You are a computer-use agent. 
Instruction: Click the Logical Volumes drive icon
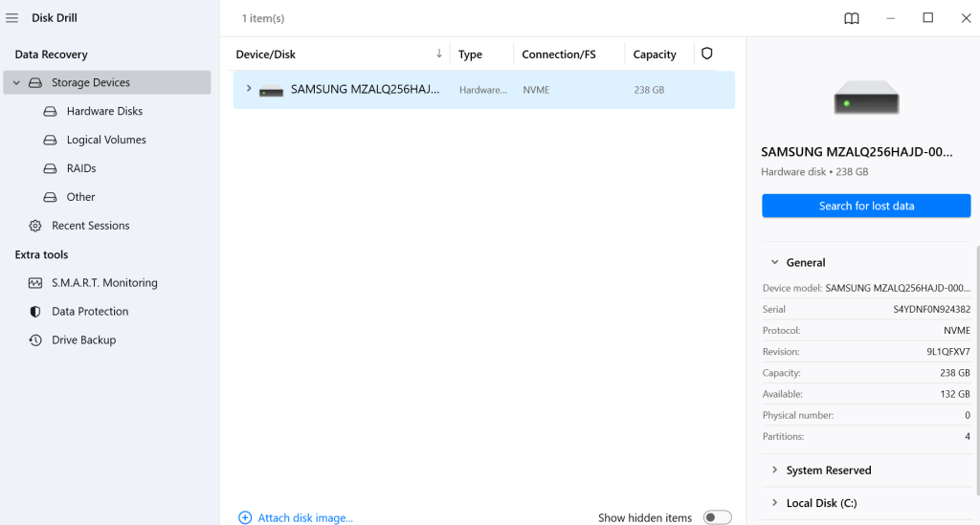pyautogui.click(x=50, y=140)
